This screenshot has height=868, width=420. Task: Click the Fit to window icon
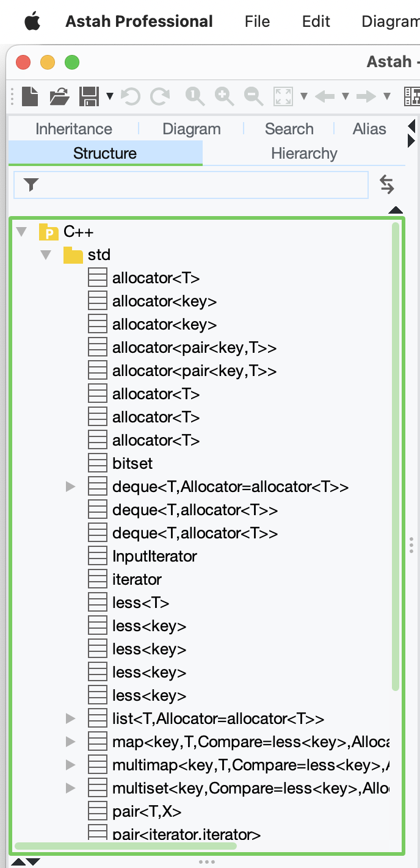[x=283, y=96]
